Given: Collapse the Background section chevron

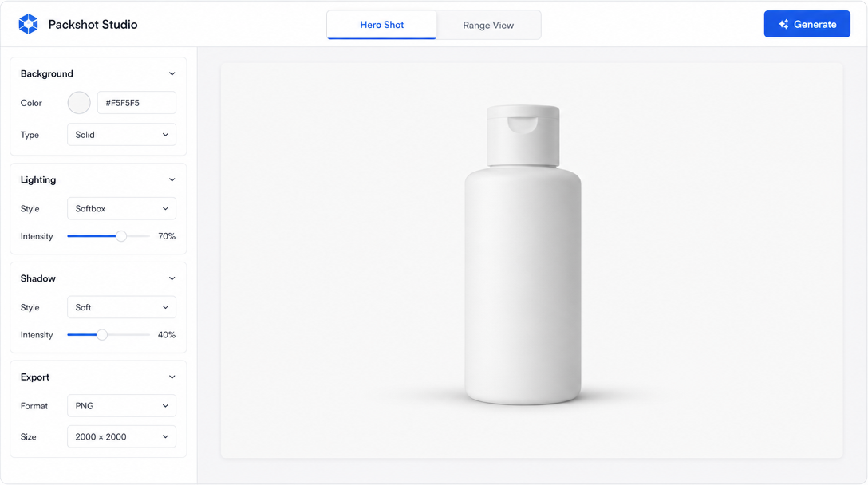Looking at the screenshot, I should [172, 73].
